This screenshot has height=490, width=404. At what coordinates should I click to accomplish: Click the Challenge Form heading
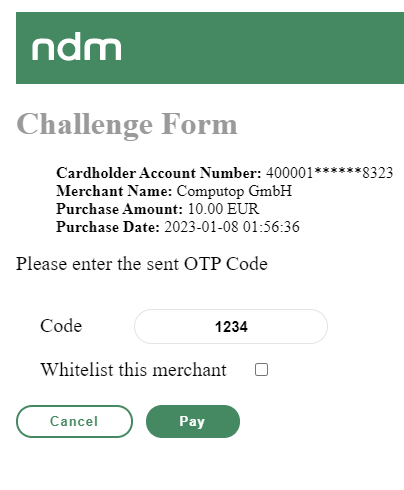tap(127, 125)
